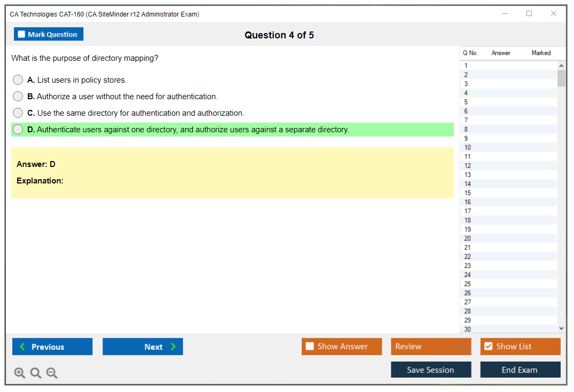Close the CAT-160 exam window
This screenshot has height=392, width=574.
click(554, 14)
